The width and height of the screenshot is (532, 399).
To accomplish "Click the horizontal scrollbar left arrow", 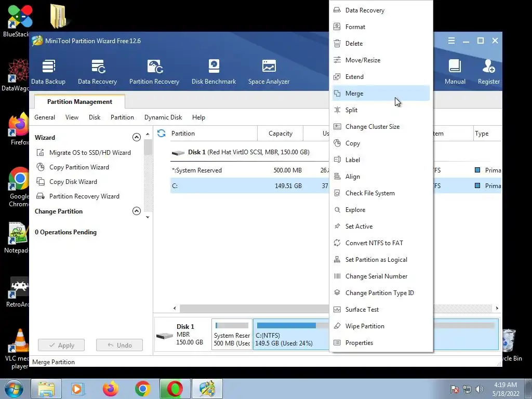I will point(175,308).
